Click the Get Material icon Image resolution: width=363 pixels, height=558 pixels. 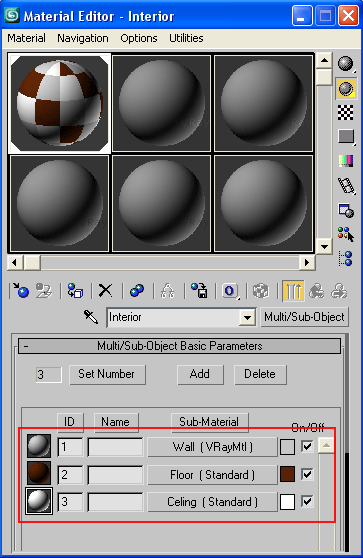click(21, 291)
